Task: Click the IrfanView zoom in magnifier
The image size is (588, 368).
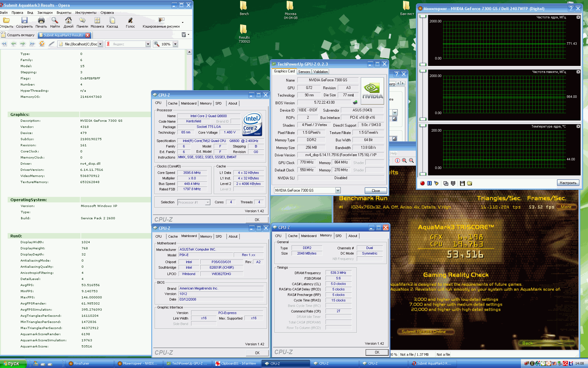Action: (x=404, y=160)
